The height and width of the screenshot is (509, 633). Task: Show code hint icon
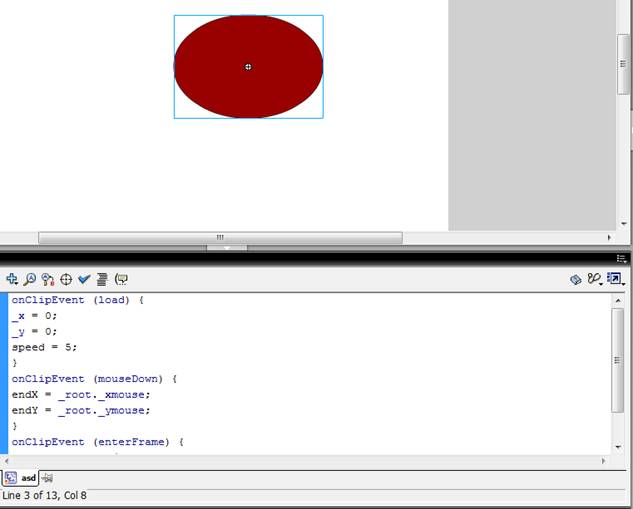(121, 279)
